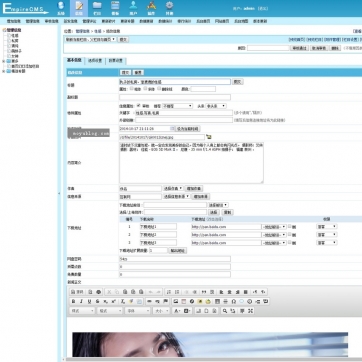The height and width of the screenshot is (362, 362).
Task: Open the Users icon in top navigation
Action: 133,8
